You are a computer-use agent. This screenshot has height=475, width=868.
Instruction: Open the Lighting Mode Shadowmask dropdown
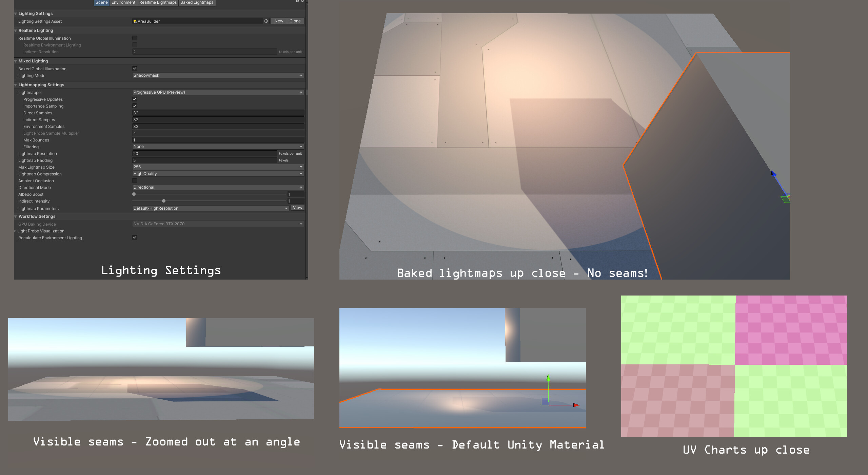coord(218,75)
